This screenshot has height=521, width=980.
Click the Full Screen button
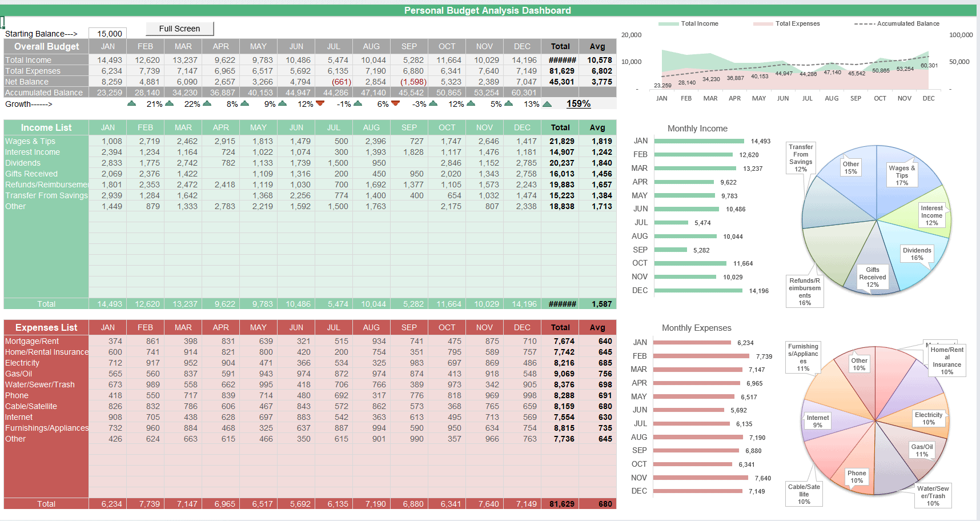point(179,29)
